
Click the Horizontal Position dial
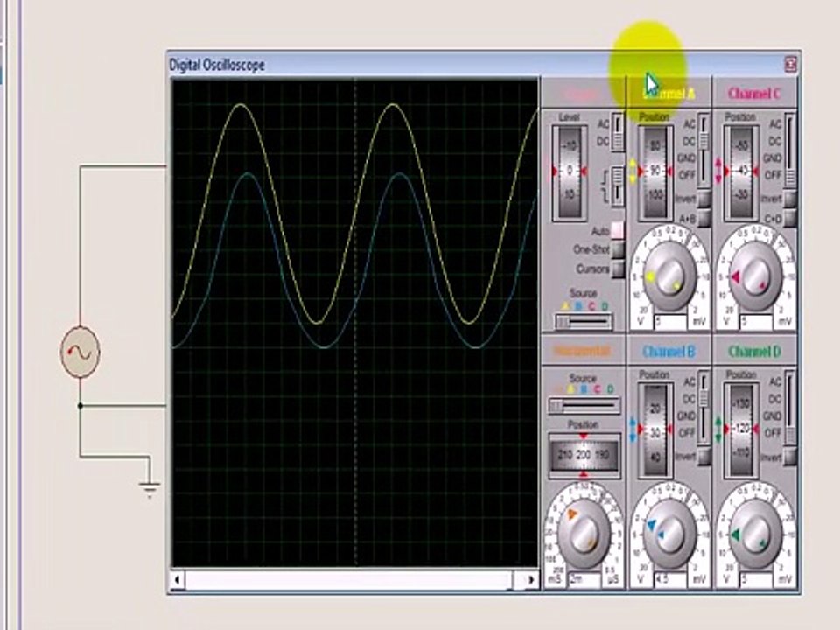(x=584, y=455)
